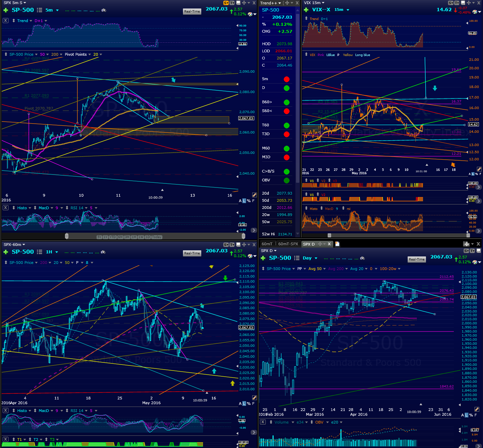This screenshot has width=483, height=448.
Task: Open the pencil drawing tools in SPX D chart
Action: tap(477, 409)
